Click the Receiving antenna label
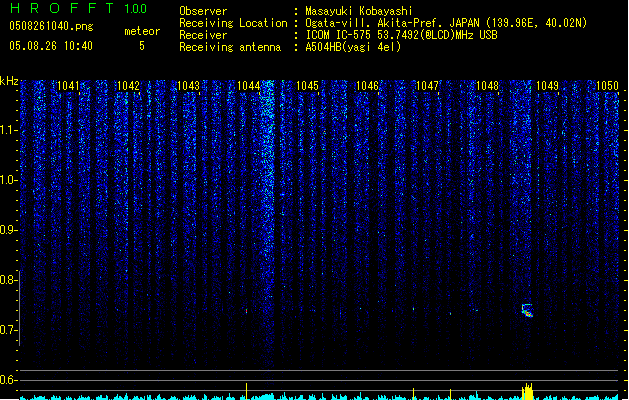The width and height of the screenshot is (629, 400). click(230, 47)
